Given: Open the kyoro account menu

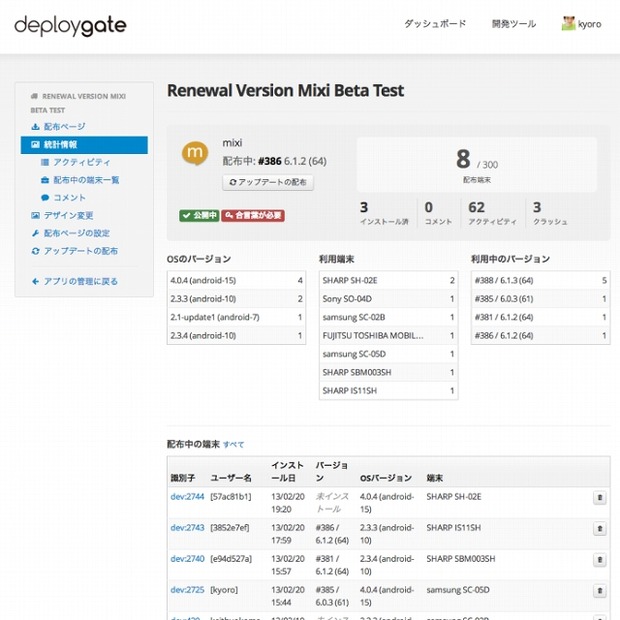Looking at the screenshot, I should (x=582, y=24).
